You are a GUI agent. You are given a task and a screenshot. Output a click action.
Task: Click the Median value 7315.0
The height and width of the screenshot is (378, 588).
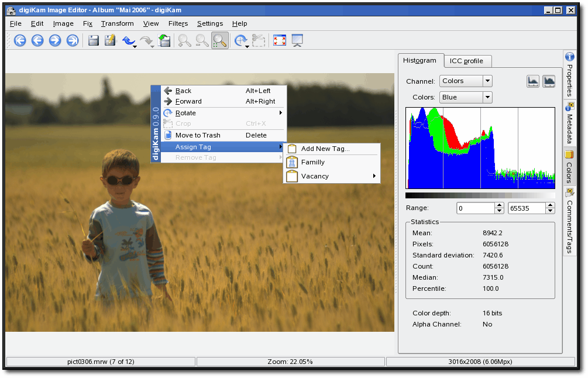coord(493,277)
